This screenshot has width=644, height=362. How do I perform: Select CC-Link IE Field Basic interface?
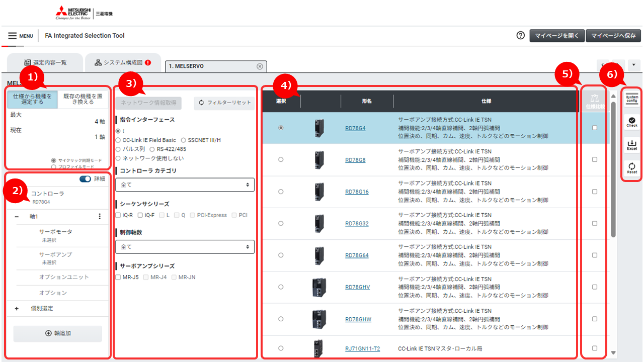118,140
